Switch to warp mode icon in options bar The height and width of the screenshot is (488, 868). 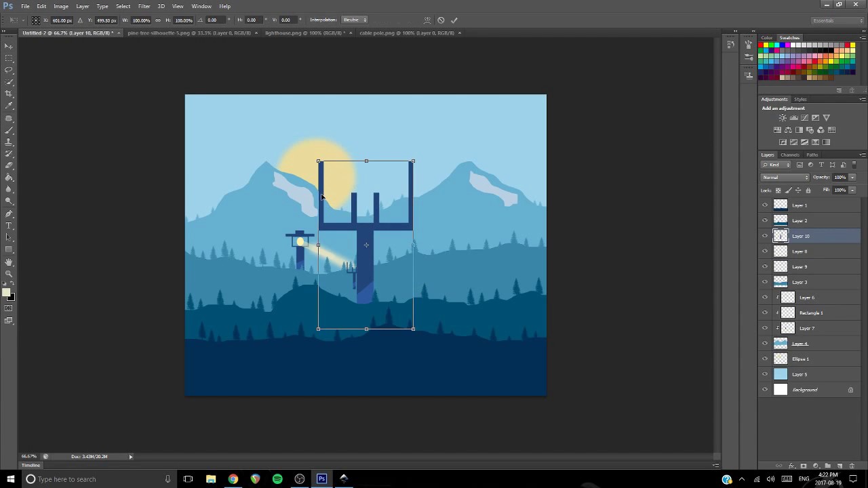click(x=427, y=20)
